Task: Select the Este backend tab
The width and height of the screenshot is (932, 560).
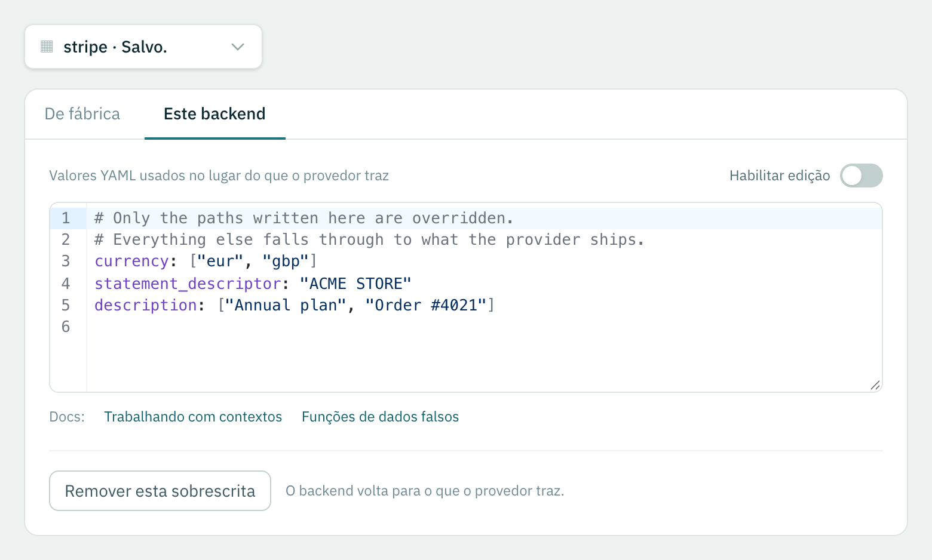Action: (x=214, y=114)
